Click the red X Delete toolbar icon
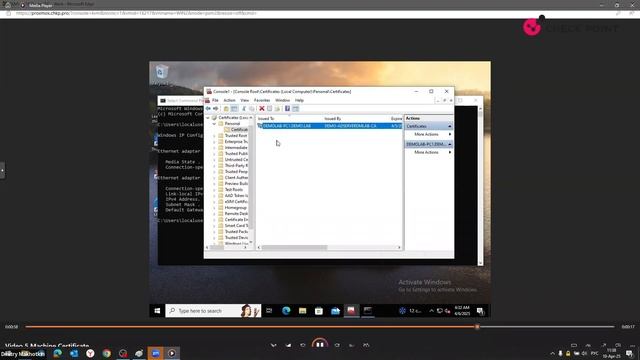640x360 pixels. [x=262, y=109]
